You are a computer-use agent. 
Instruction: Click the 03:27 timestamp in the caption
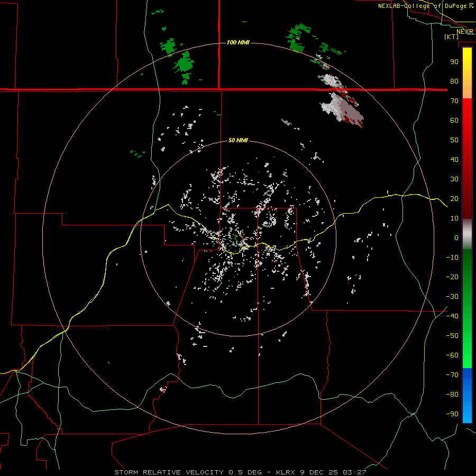(354, 472)
